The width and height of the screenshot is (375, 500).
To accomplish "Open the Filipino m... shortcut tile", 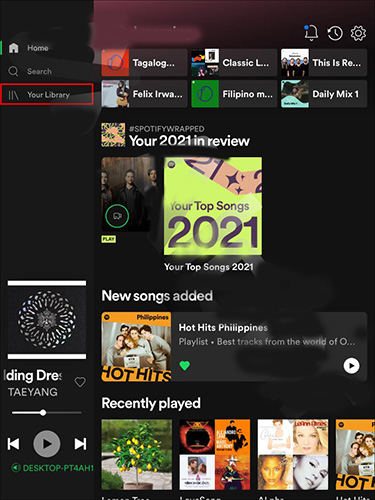I will pyautogui.click(x=234, y=94).
